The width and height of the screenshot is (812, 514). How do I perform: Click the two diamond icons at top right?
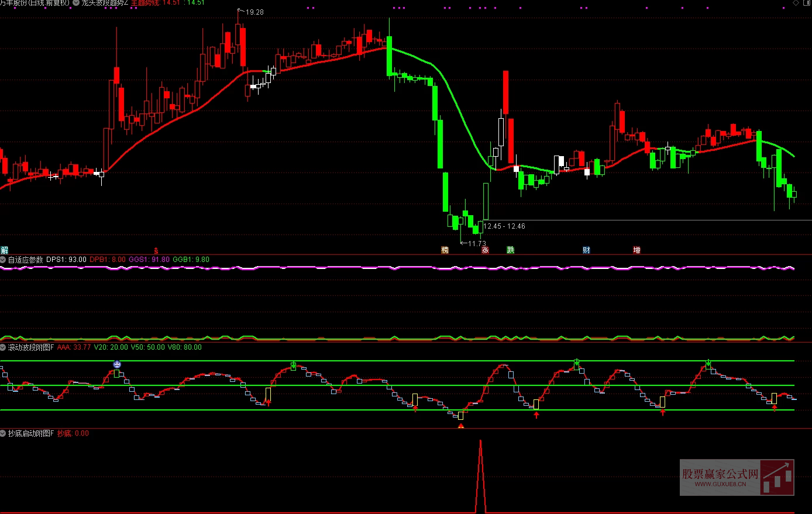pos(800,3)
